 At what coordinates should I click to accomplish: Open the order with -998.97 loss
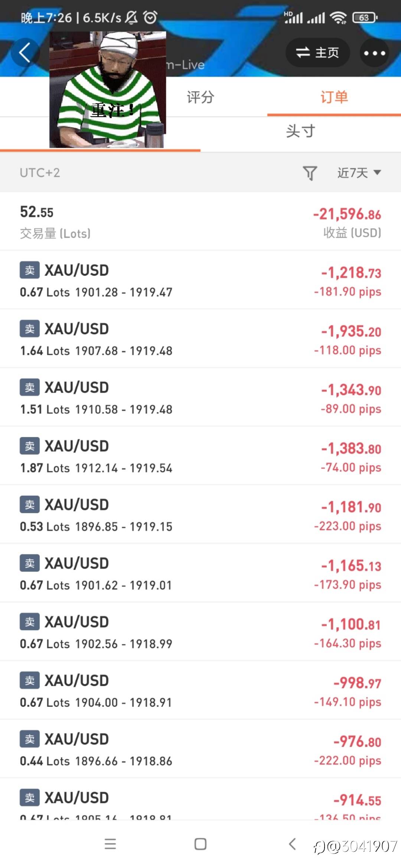click(x=200, y=690)
